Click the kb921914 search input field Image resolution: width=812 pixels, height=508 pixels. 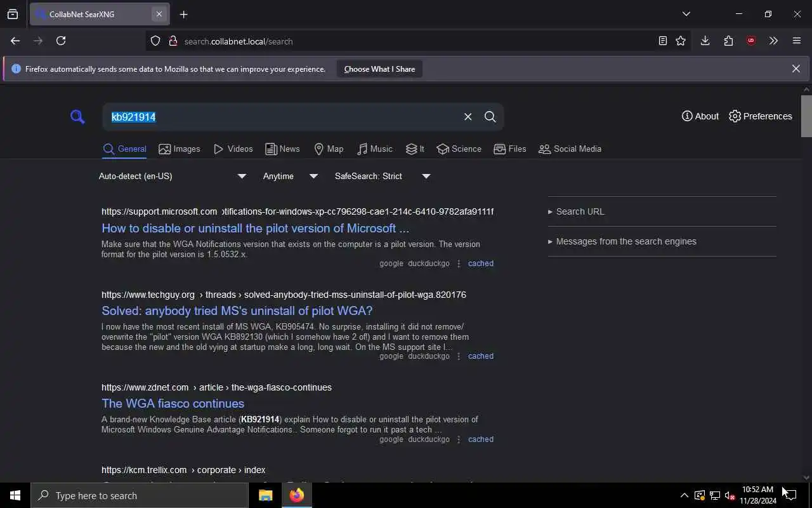click(282, 117)
